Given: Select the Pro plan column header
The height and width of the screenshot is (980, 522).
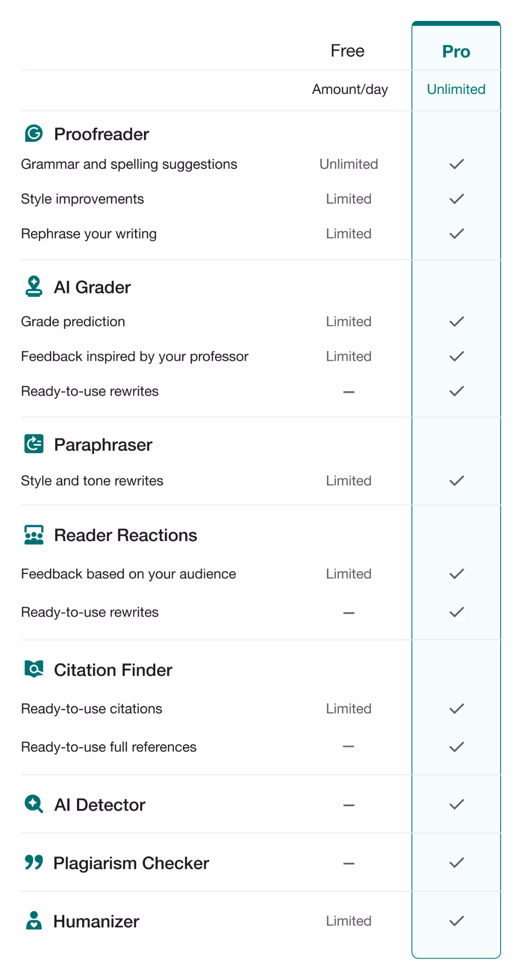Looking at the screenshot, I should point(456,51).
